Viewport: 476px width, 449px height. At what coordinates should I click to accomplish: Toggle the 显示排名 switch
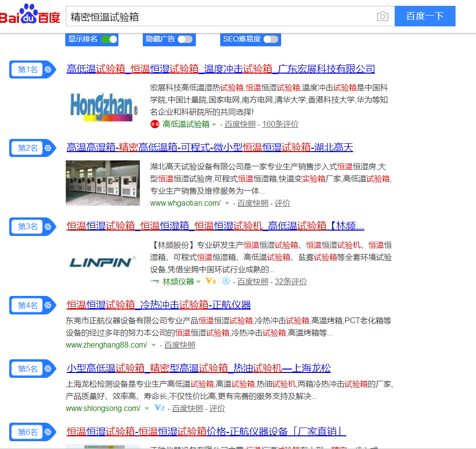pyautogui.click(x=109, y=39)
